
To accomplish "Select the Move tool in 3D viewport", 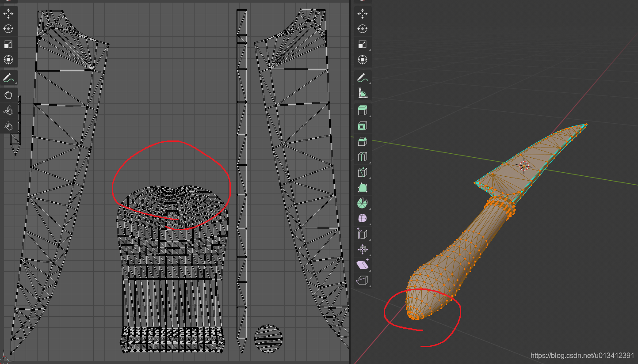I will pos(363,13).
